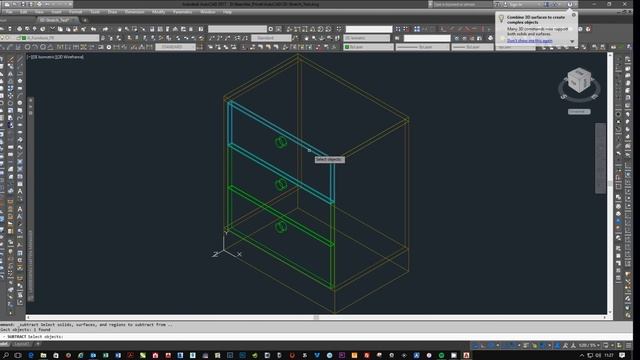
Task: Open the File menu
Action: [x=9, y=12]
